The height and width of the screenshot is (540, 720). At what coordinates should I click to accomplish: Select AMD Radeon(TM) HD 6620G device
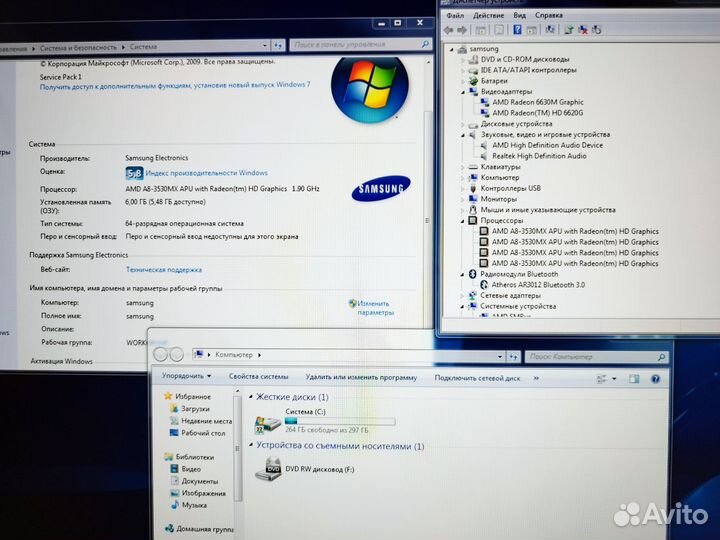(537, 112)
